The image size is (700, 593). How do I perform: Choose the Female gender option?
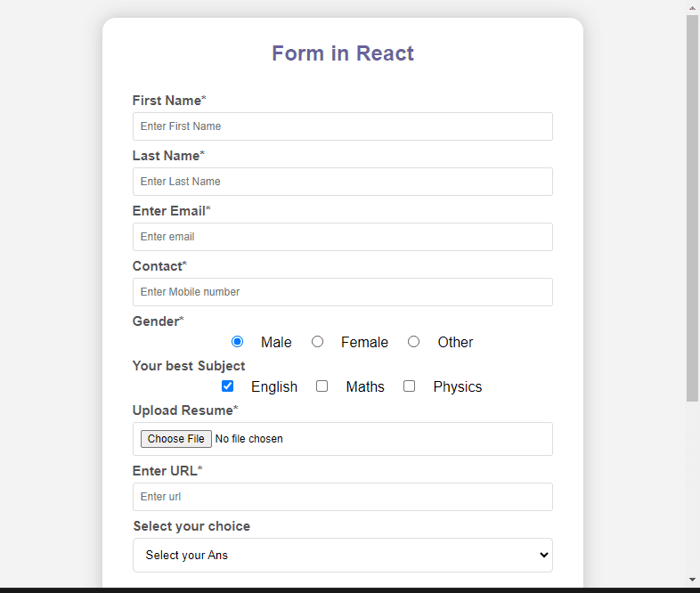coord(317,342)
